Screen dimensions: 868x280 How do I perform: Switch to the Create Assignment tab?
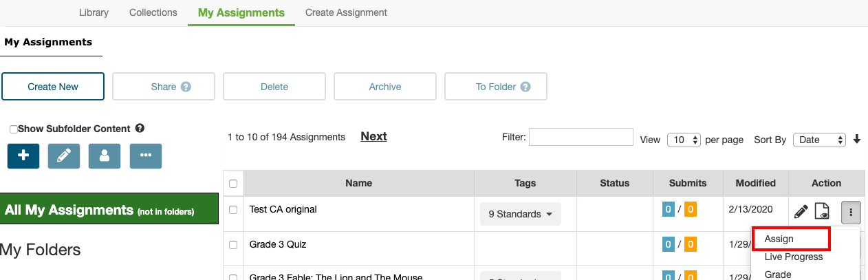(x=346, y=12)
